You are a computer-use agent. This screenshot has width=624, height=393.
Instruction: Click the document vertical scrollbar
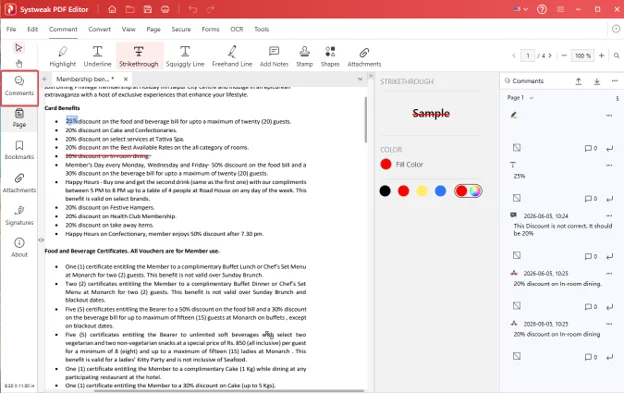(x=365, y=119)
